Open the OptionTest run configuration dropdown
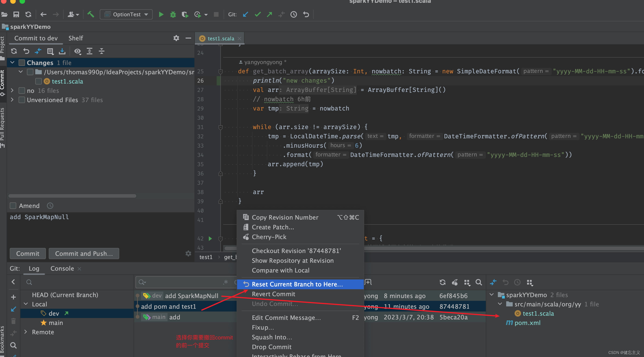This screenshot has height=357, width=644. tap(126, 15)
